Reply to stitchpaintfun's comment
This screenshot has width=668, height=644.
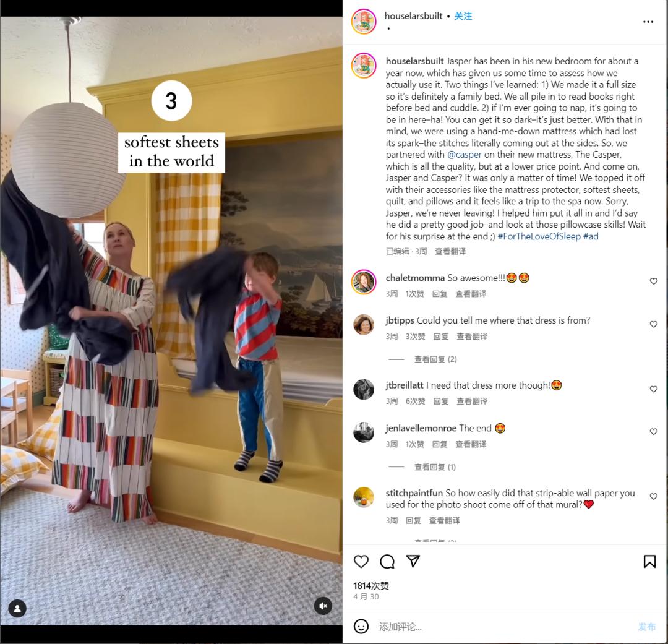point(413,520)
